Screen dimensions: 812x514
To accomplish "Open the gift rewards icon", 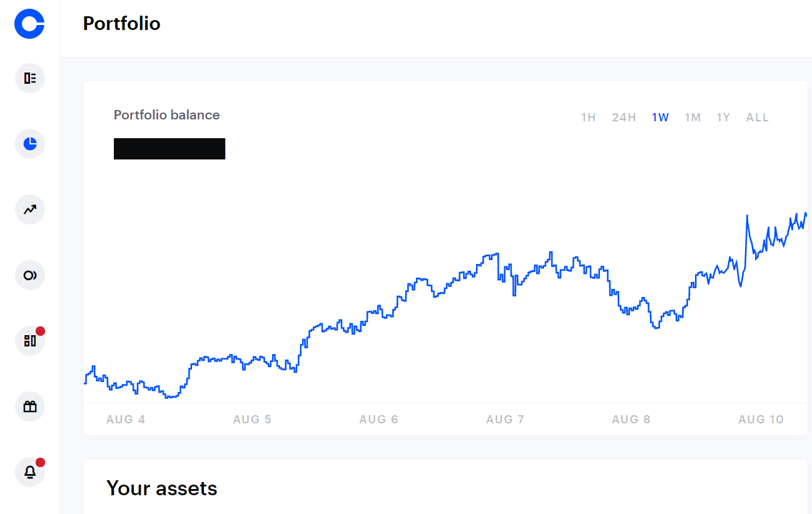I will [x=30, y=406].
